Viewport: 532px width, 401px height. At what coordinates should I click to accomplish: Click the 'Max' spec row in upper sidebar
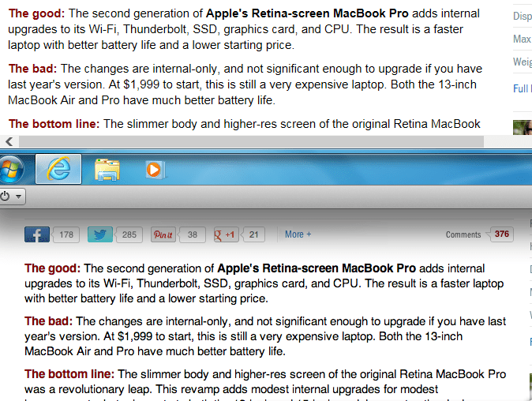tap(523, 39)
